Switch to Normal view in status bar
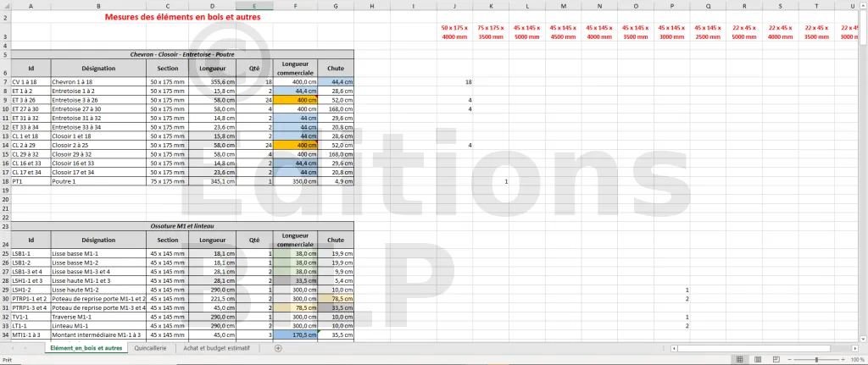The height and width of the screenshot is (365, 868). [738, 359]
